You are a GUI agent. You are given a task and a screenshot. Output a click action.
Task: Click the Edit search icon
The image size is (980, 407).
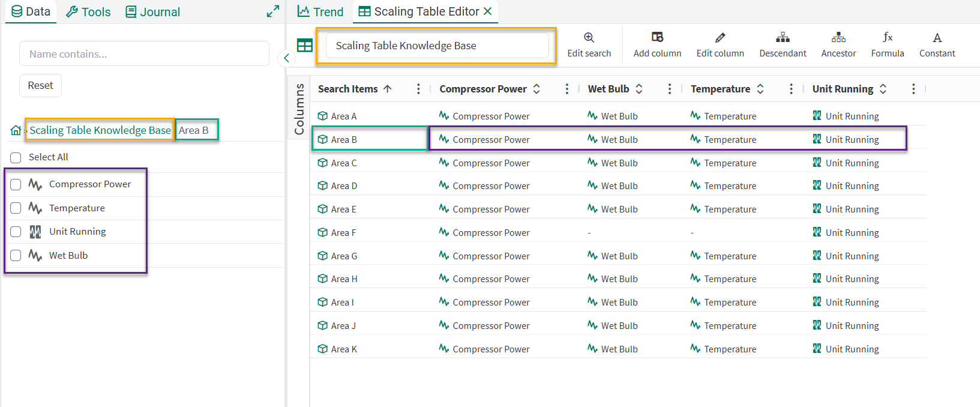(589, 38)
